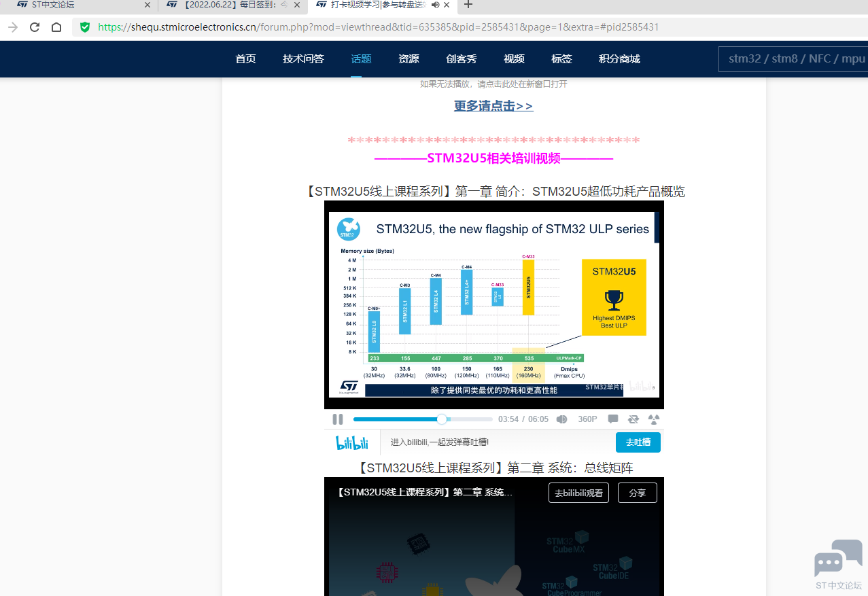Close the ST中文论坛 tab
Image resolution: width=868 pixels, height=596 pixels.
[x=147, y=5]
